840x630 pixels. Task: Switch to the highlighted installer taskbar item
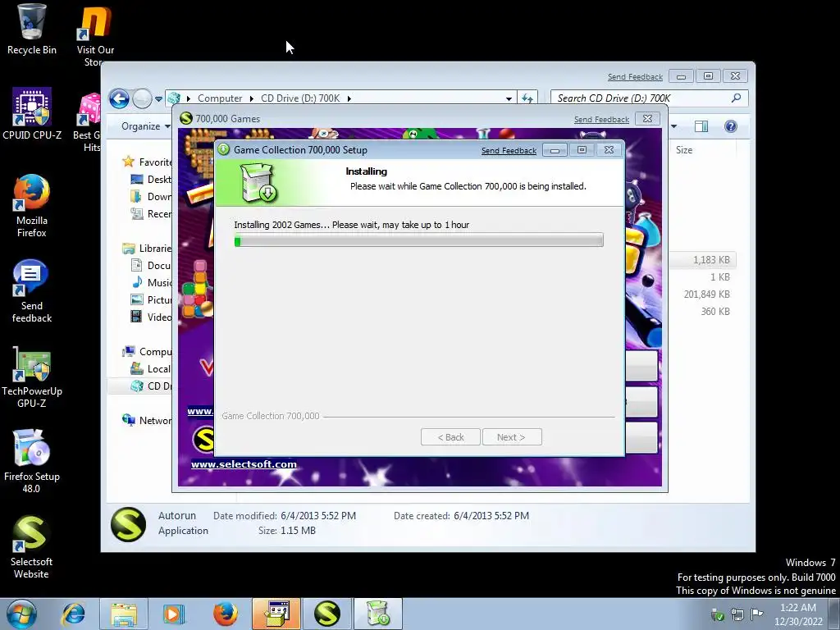276,614
